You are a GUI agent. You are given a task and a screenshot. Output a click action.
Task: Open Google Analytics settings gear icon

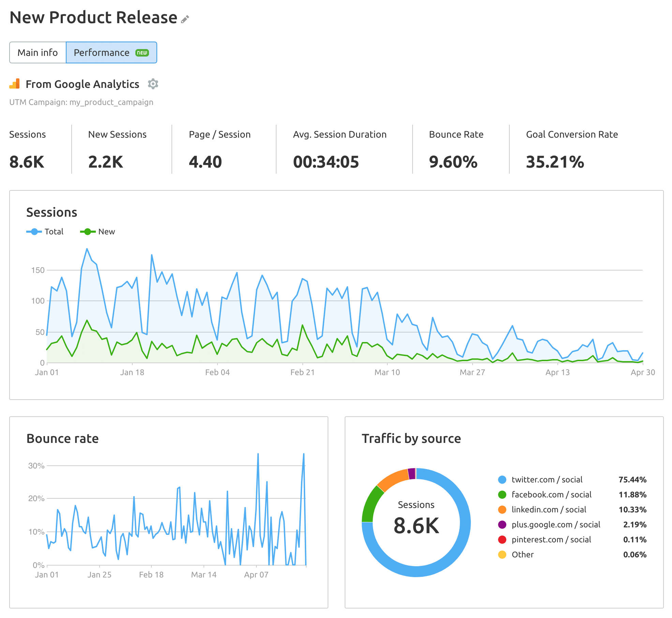click(x=153, y=84)
